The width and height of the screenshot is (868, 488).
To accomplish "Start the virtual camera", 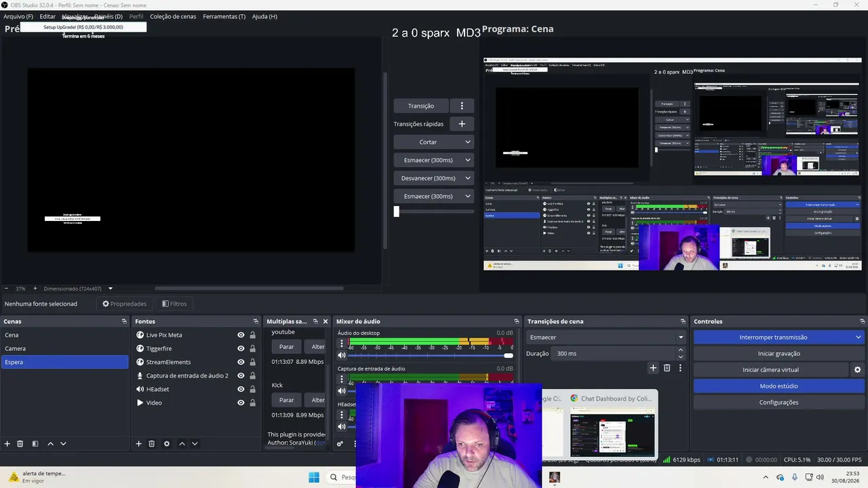I will click(770, 370).
